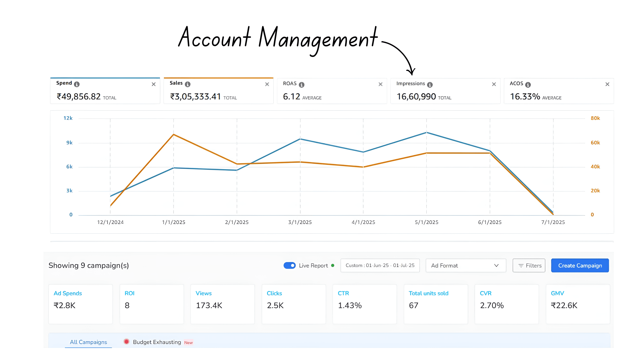The height and width of the screenshot is (362, 644).
Task: Toggle the Live Report switch
Action: 289,265
